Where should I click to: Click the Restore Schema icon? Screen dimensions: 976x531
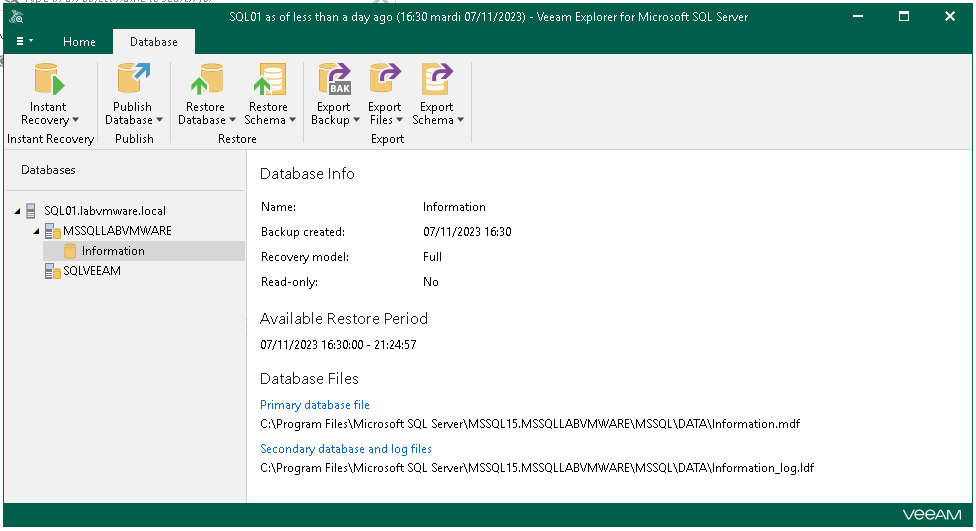(269, 79)
